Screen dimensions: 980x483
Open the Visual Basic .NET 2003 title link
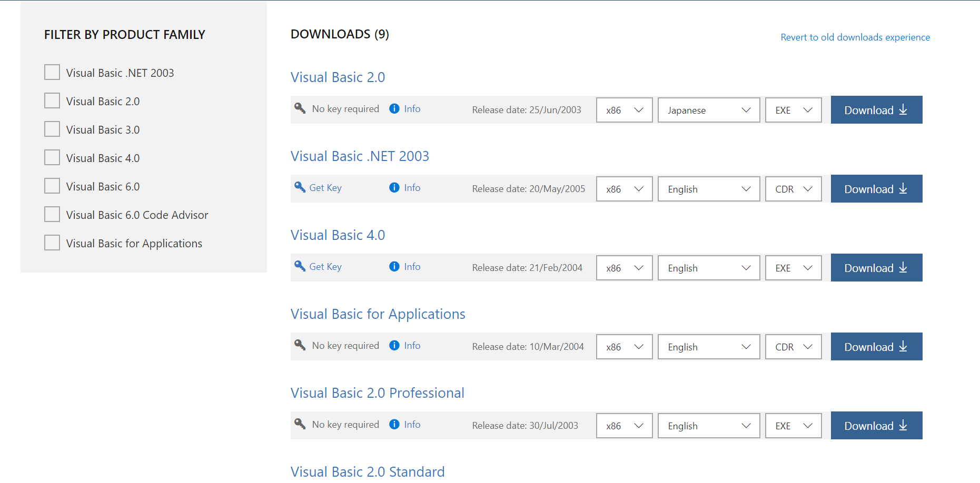(x=360, y=156)
